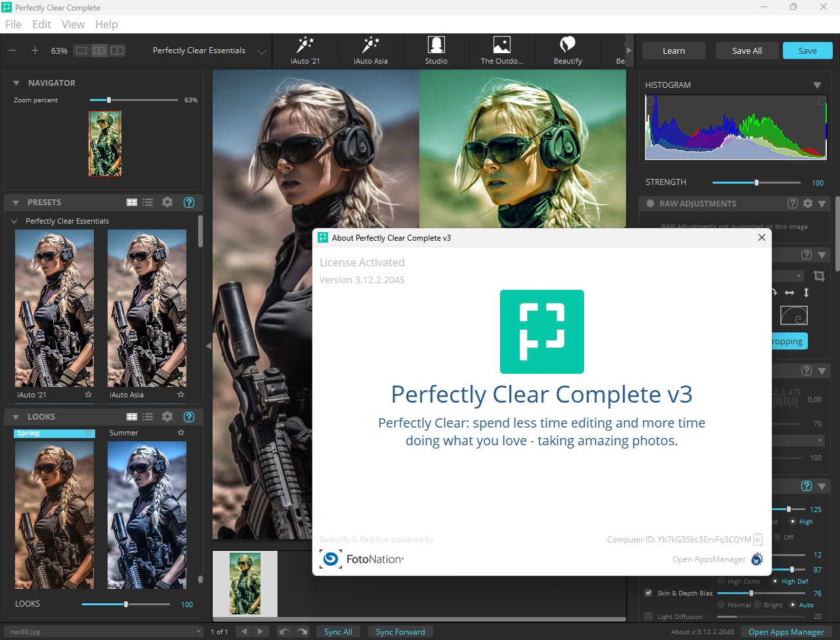This screenshot has height=640, width=840.
Task: Choose The Outdoors preset icon in toolbar
Action: (502, 50)
